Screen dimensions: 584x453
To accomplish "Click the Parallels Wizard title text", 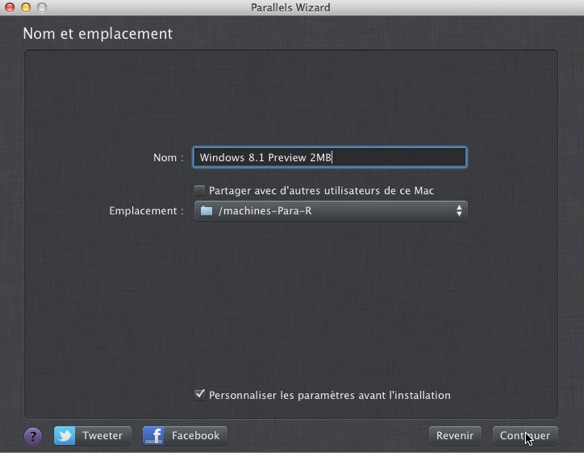I will (x=291, y=7).
